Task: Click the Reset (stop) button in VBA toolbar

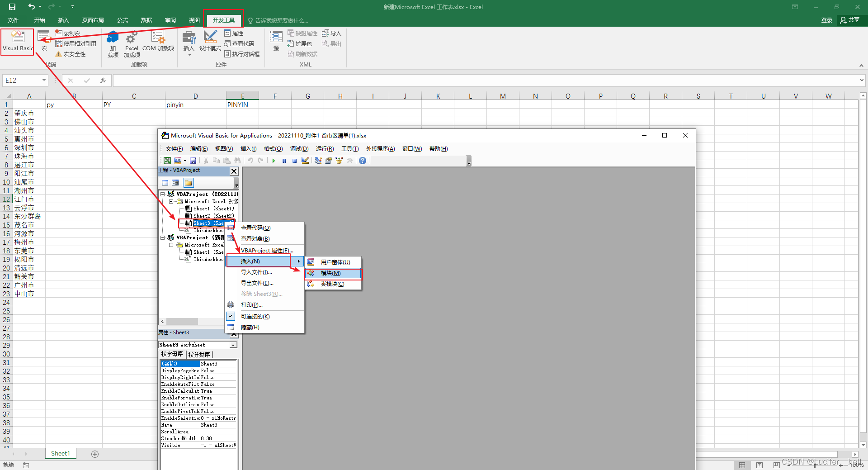Action: tap(294, 161)
